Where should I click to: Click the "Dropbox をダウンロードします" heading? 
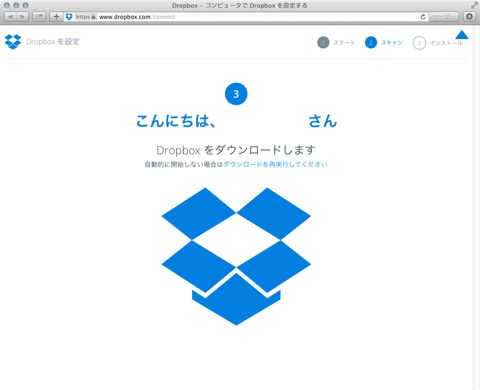(236, 150)
